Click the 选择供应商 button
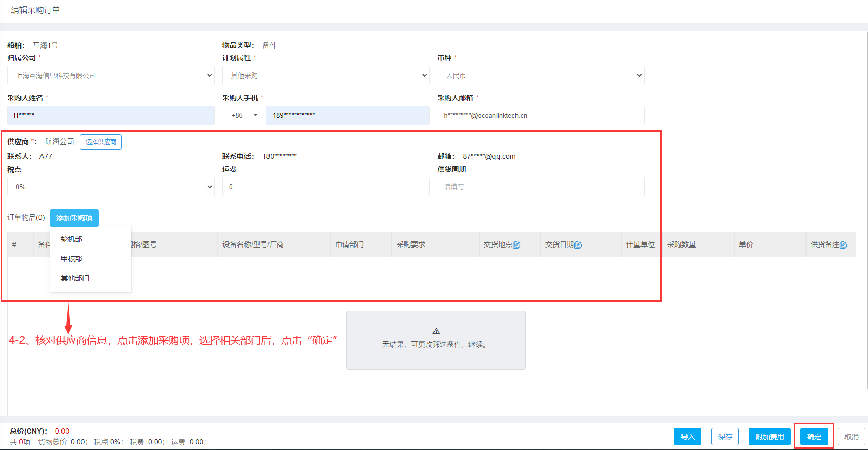The width and height of the screenshot is (868, 450). coord(101,142)
